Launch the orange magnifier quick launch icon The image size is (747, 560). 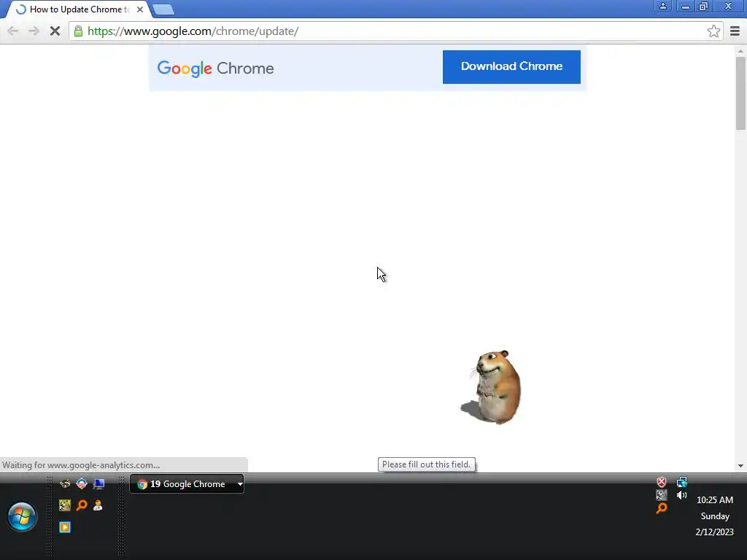pyautogui.click(x=82, y=505)
